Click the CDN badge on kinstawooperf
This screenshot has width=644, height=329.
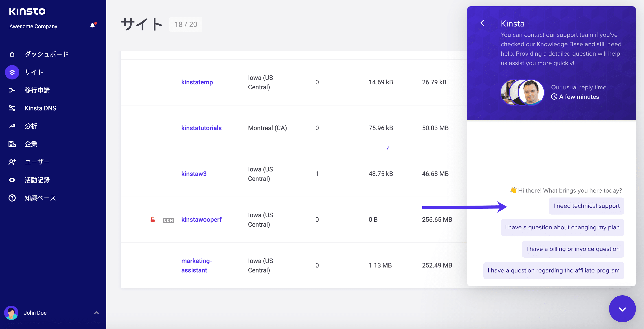click(x=168, y=220)
